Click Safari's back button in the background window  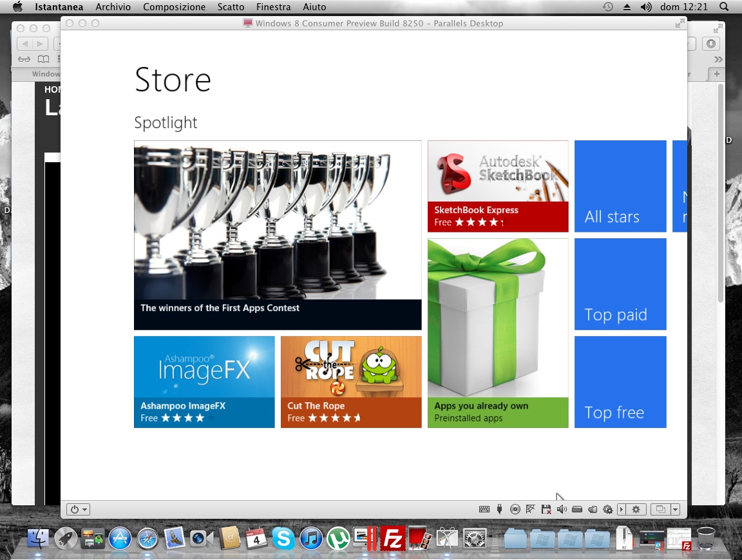25,44
